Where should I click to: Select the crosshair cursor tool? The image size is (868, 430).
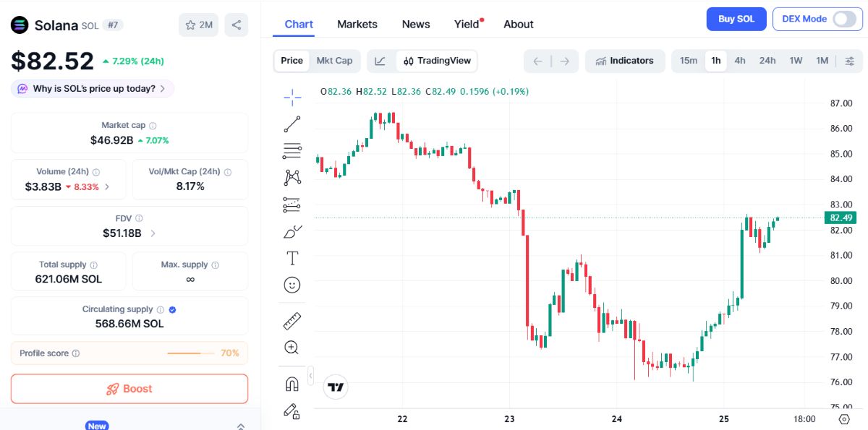click(x=292, y=97)
